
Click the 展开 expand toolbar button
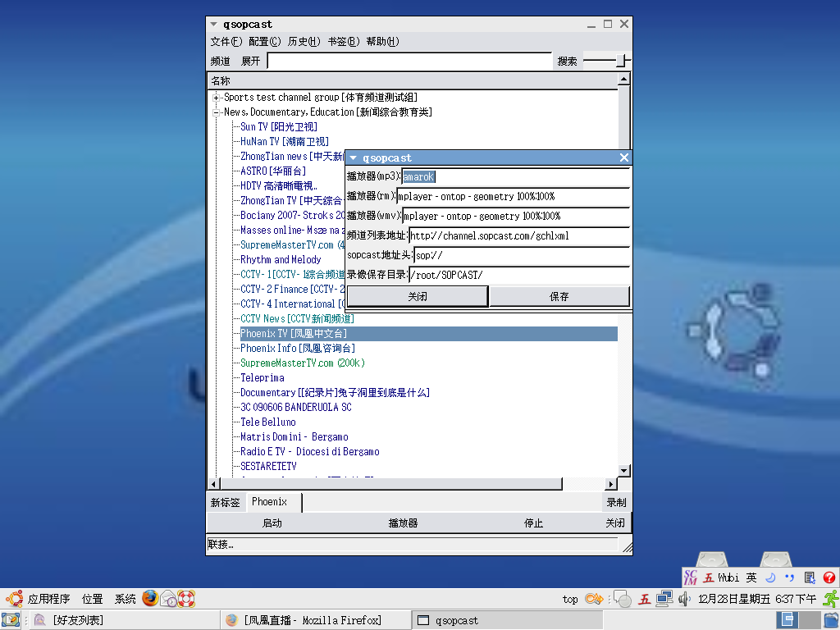(x=250, y=61)
